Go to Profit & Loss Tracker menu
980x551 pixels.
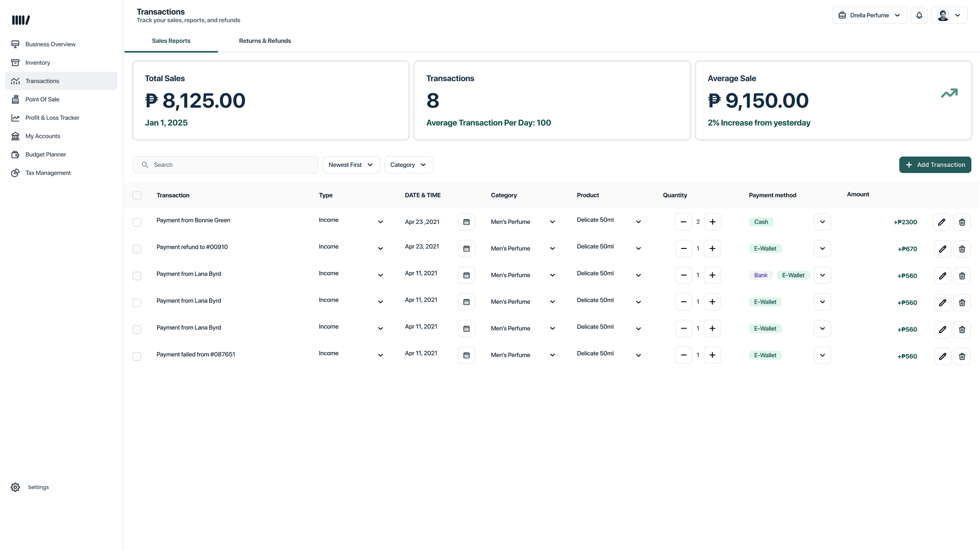tap(52, 118)
